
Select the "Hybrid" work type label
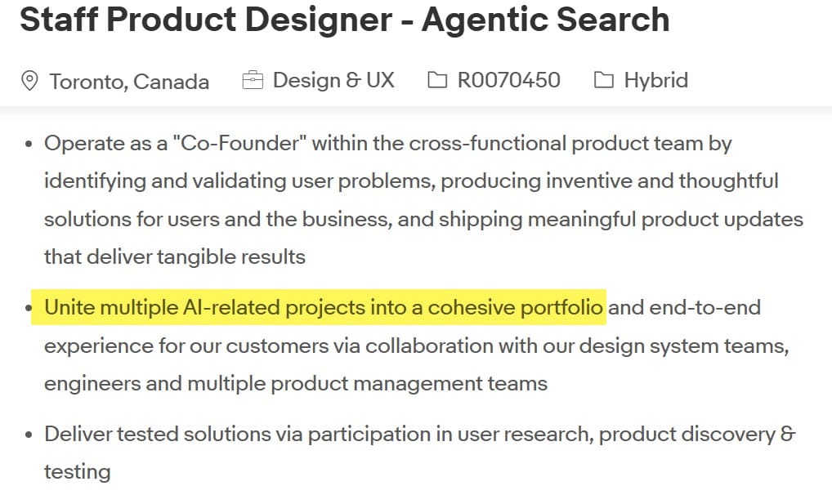(655, 80)
